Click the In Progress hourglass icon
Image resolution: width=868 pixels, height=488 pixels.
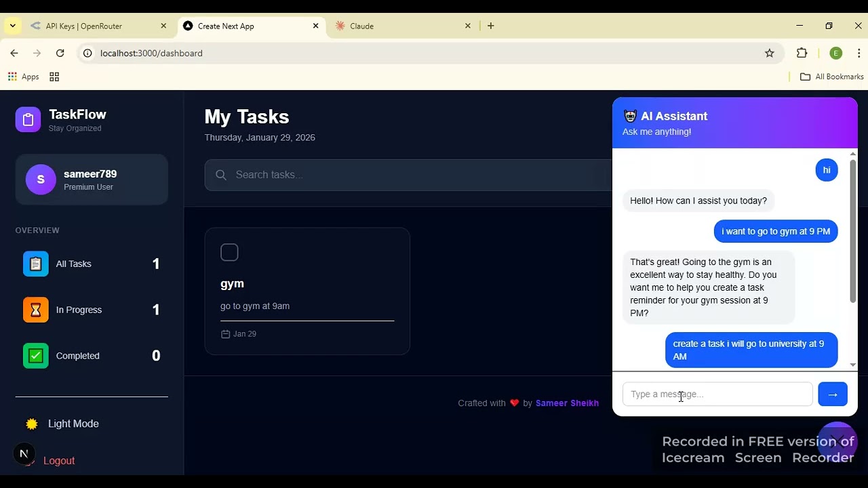pos(36,310)
